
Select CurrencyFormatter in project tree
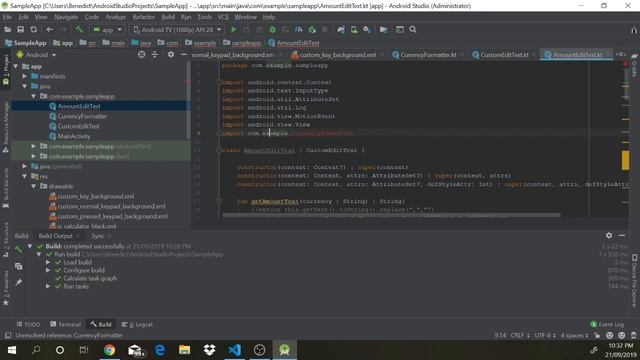click(82, 116)
